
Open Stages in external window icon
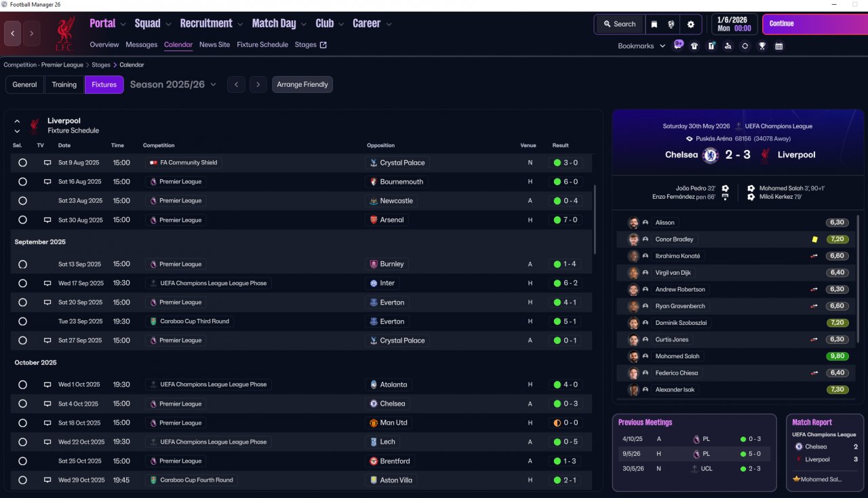[323, 45]
